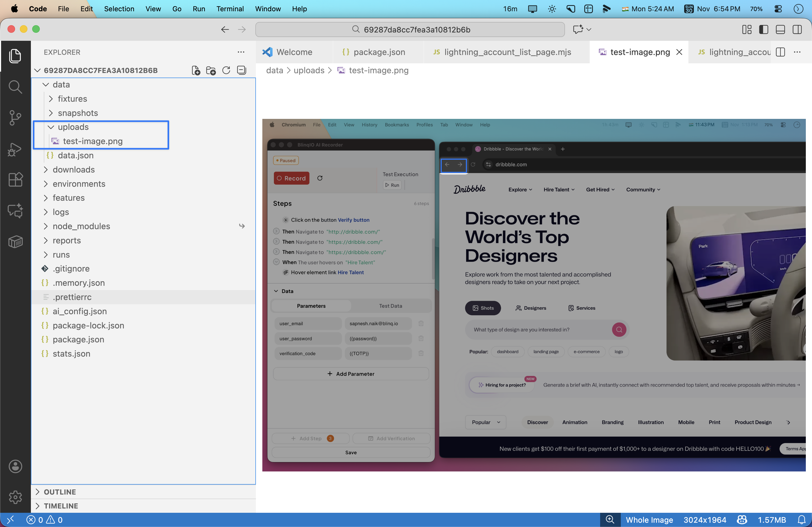Expand the fixtures folder
The height and width of the screenshot is (527, 812).
pos(72,98)
